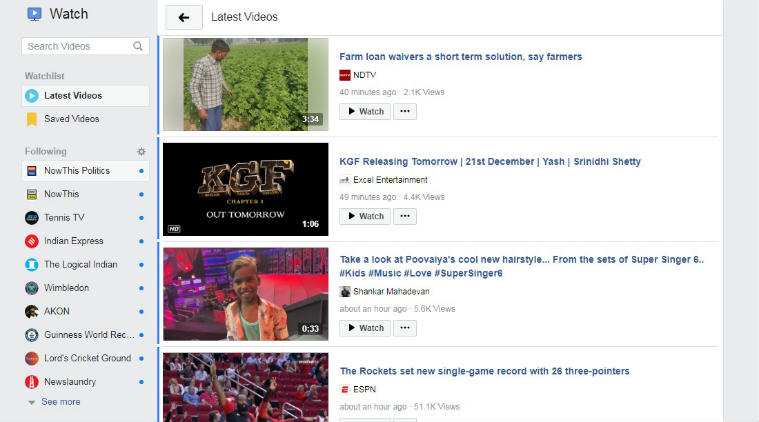Open AKON in Following list
This screenshot has width=759, height=422.
(x=85, y=312)
